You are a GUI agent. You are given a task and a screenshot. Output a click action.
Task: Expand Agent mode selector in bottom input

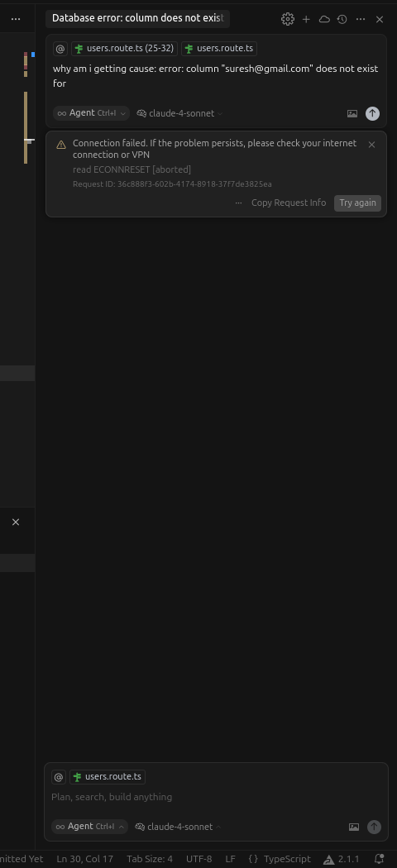89,827
